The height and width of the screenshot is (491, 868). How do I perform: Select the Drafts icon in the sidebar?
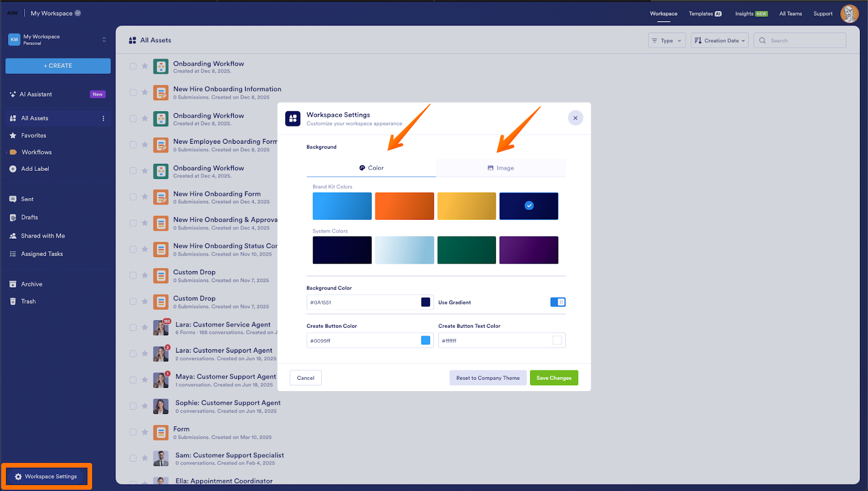pyautogui.click(x=12, y=217)
